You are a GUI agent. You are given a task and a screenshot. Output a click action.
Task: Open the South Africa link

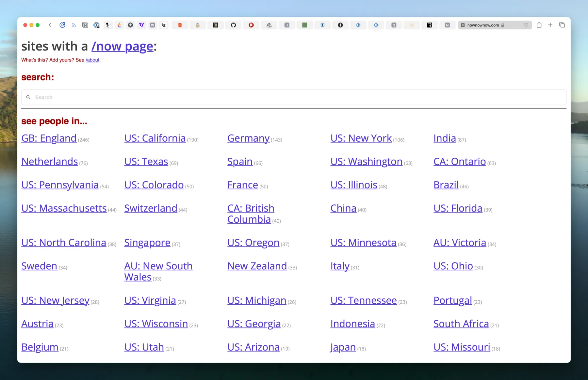pos(461,324)
